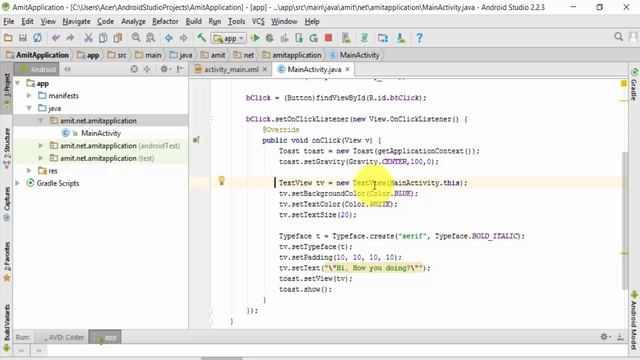Viewport: 640px width, 360px height.
Task: Expand the amit.net.amitapplication (androidTest) package
Action: pyautogui.click(x=40, y=146)
